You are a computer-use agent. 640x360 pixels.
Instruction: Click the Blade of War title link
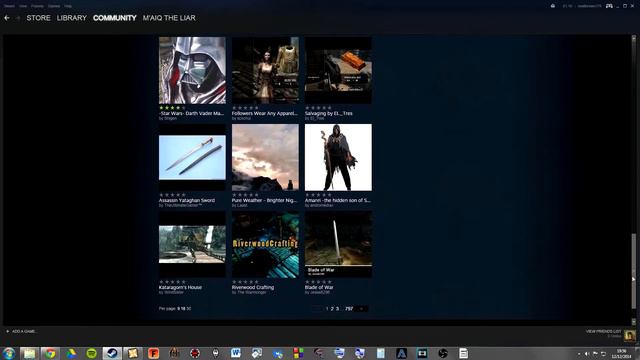pyautogui.click(x=319, y=287)
